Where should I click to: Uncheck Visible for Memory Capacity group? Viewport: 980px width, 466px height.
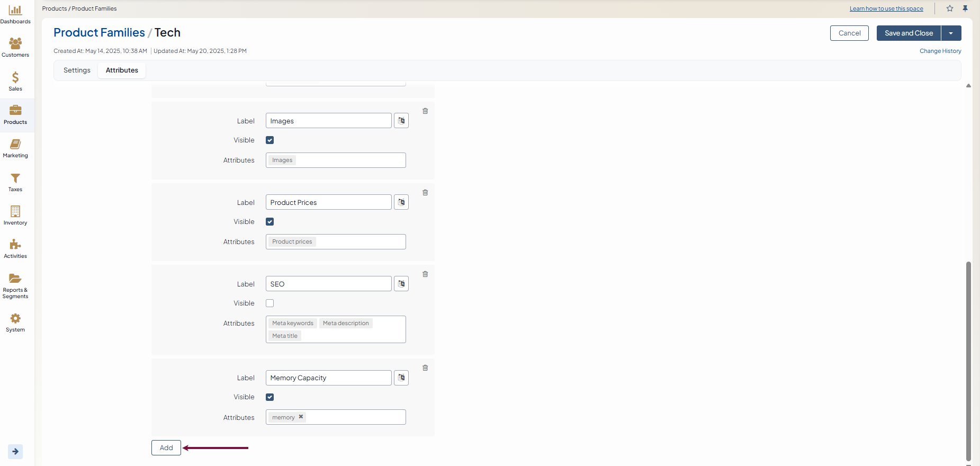tap(270, 397)
